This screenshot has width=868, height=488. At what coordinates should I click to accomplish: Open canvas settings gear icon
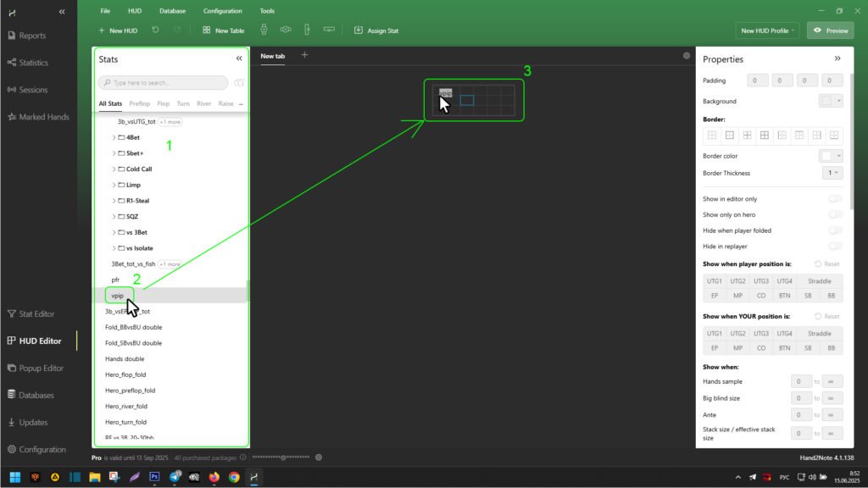(x=687, y=56)
